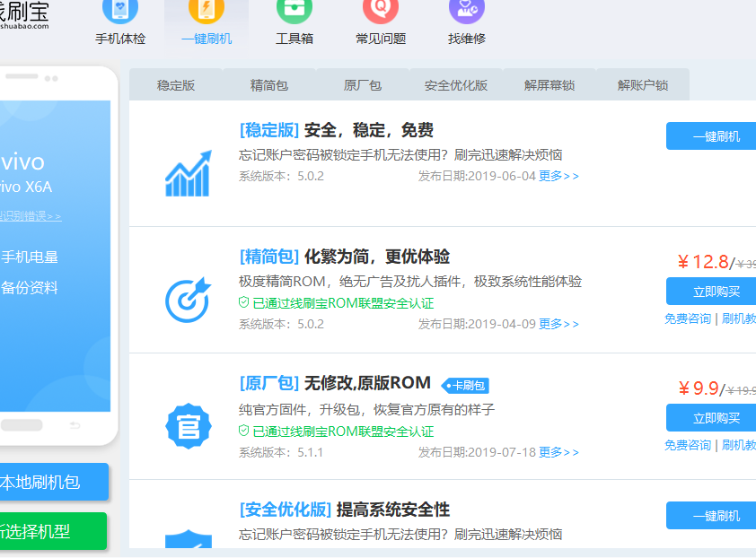This screenshot has height=558, width=756.
Task: Open the 常见问题 FAQ icon
Action: [381, 11]
